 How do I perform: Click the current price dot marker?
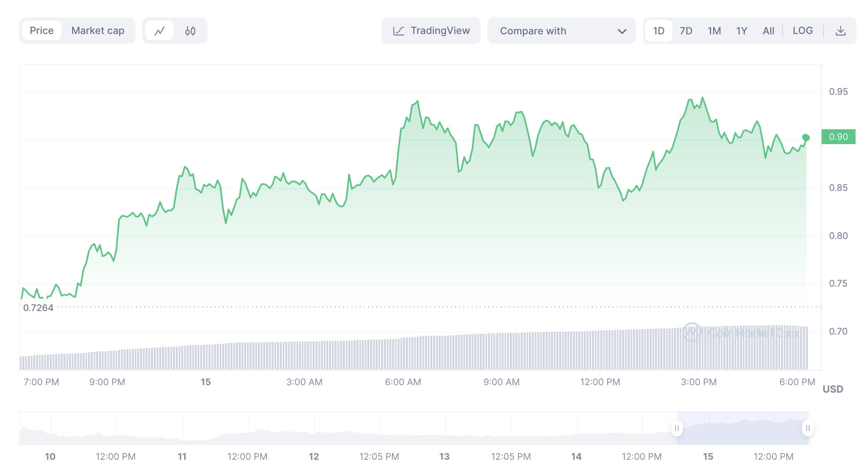click(806, 138)
